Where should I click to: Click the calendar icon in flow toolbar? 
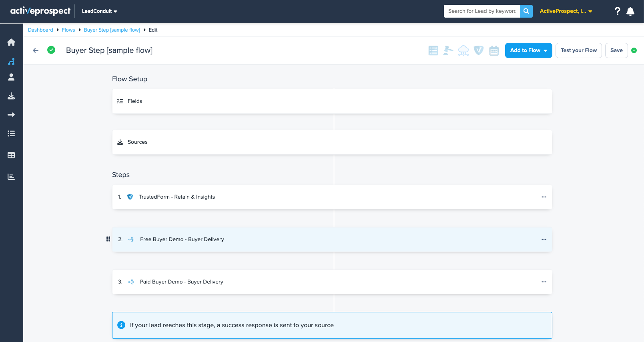[494, 50]
